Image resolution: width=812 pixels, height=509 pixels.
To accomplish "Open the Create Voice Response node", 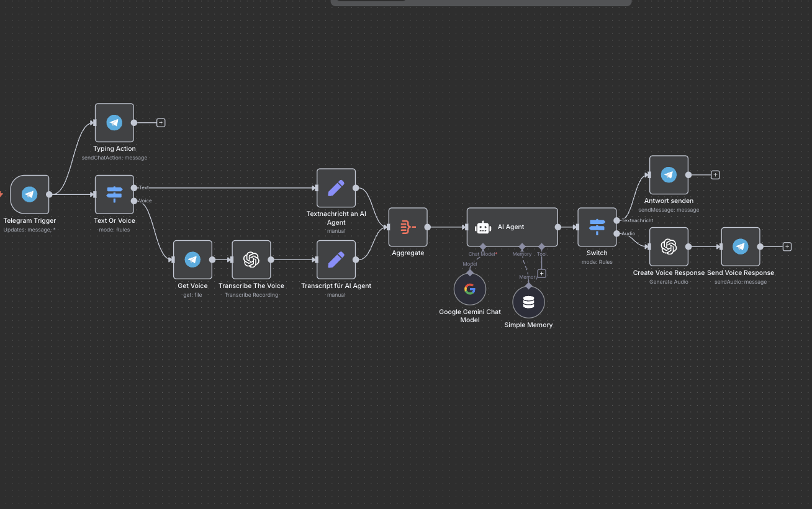I will coord(669,246).
